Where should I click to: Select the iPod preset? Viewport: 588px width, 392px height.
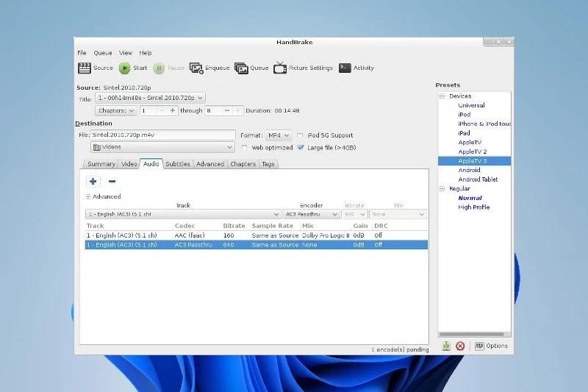pyautogui.click(x=465, y=115)
